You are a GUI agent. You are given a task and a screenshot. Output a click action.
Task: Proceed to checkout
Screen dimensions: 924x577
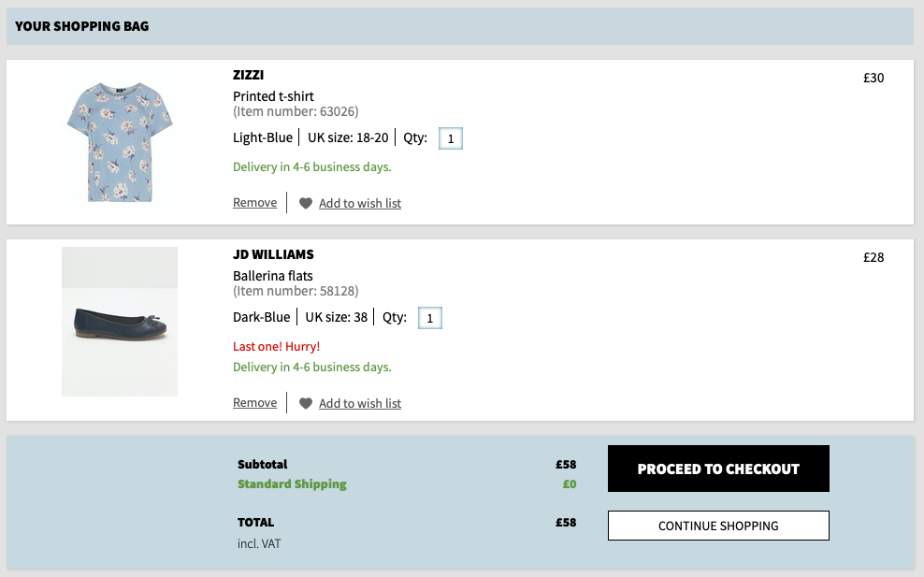point(718,469)
